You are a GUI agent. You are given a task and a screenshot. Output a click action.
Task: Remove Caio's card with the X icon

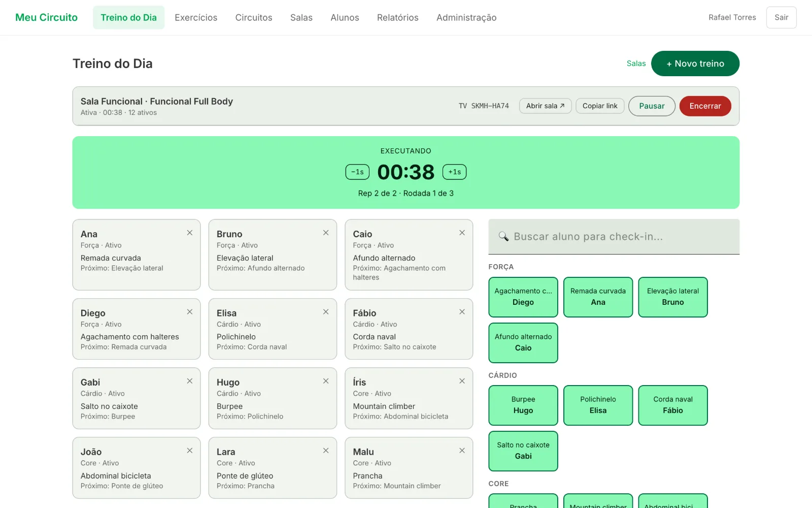[462, 233]
